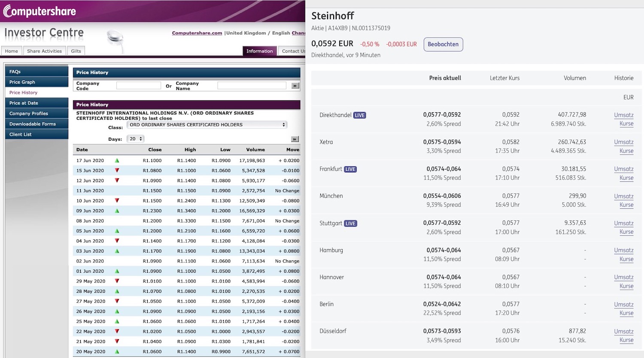Increase Days value with the stepper
Screen dimensions: 644x358
pyautogui.click(x=140, y=137)
